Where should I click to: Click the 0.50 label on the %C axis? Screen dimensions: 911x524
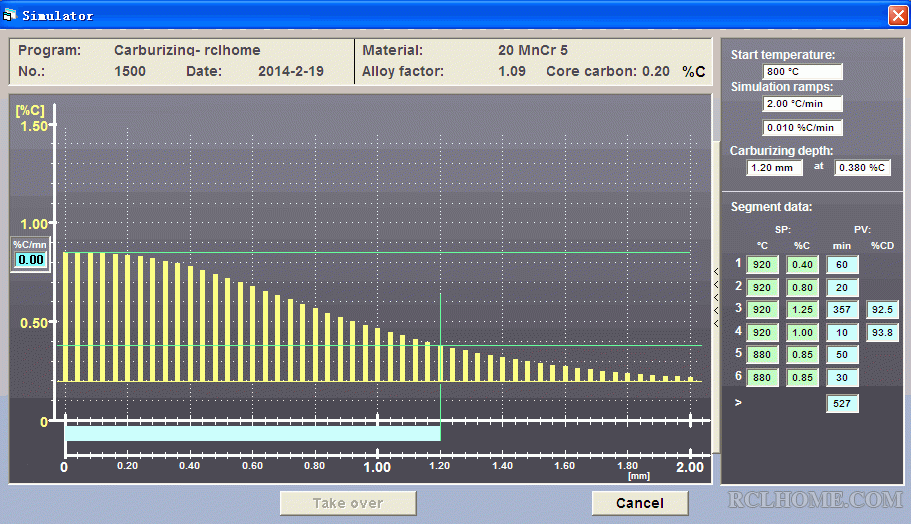(34, 323)
